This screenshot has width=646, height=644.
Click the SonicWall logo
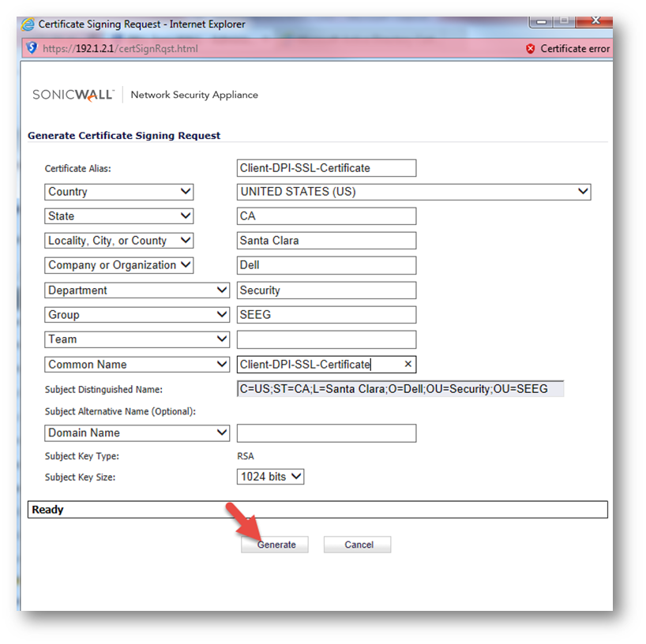coord(73,95)
